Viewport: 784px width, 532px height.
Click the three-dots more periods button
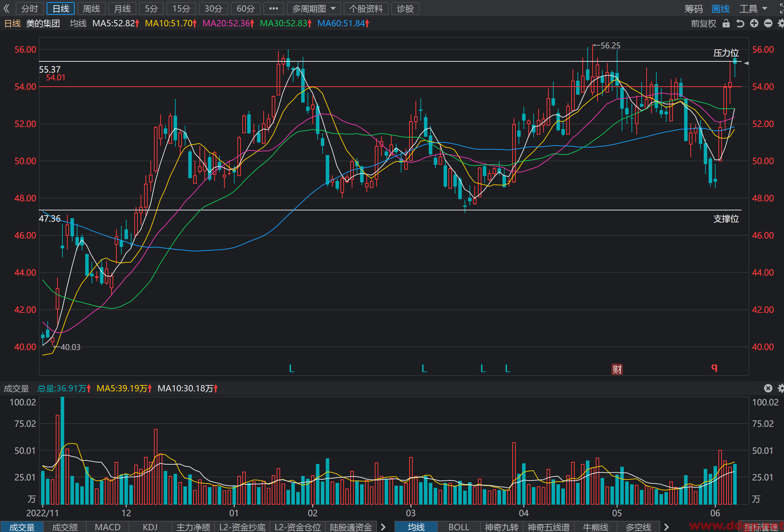[273, 8]
